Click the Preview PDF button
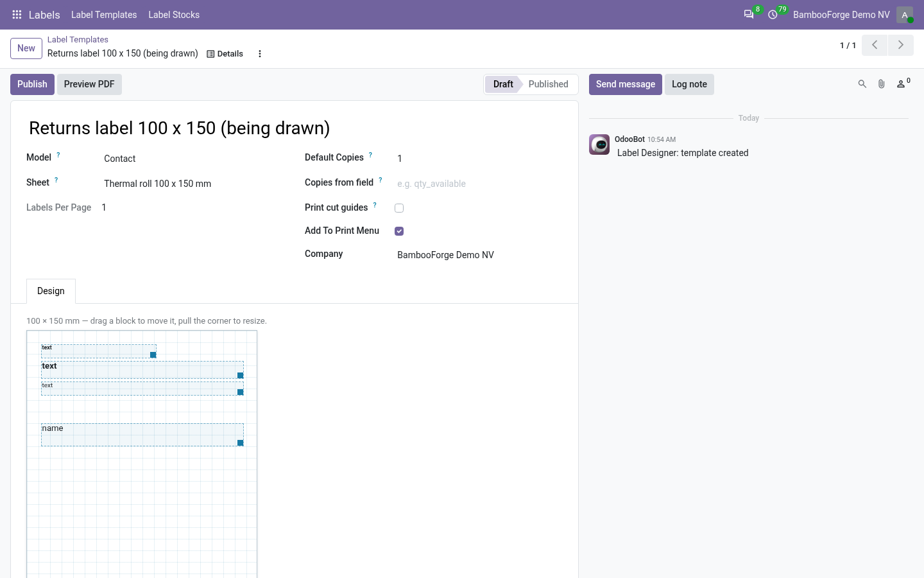Screen dimensions: 924x578 point(89,84)
